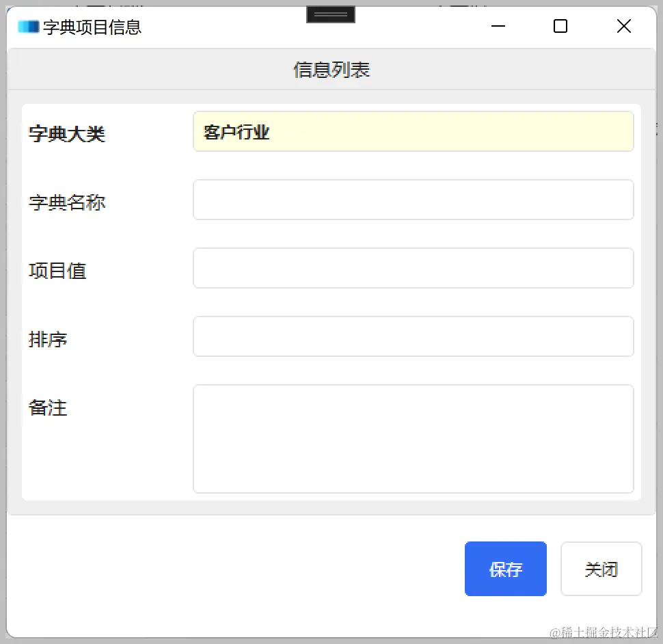Click the 信息列表 header
Screen dimensions: 663x644
click(x=331, y=70)
